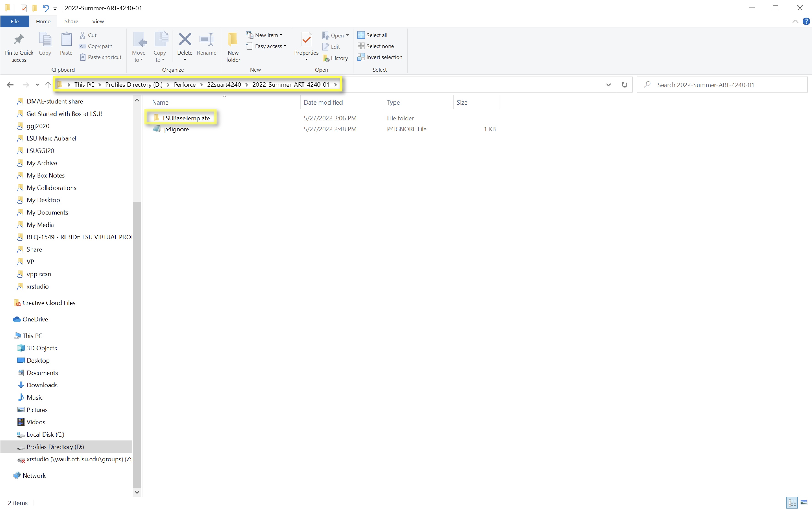This screenshot has height=509, width=812.
Task: Create a New folder
Action: coord(233,47)
